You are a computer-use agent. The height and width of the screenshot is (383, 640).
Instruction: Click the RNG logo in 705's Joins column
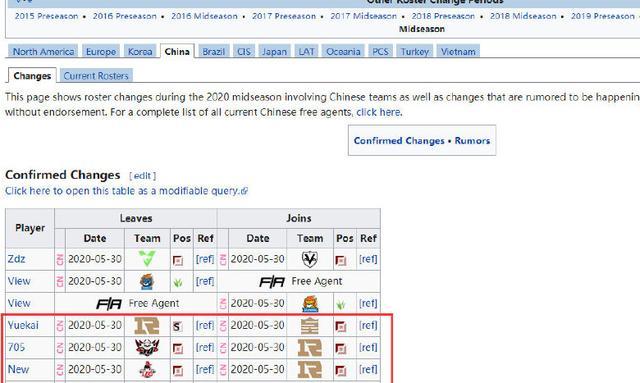[x=310, y=347]
